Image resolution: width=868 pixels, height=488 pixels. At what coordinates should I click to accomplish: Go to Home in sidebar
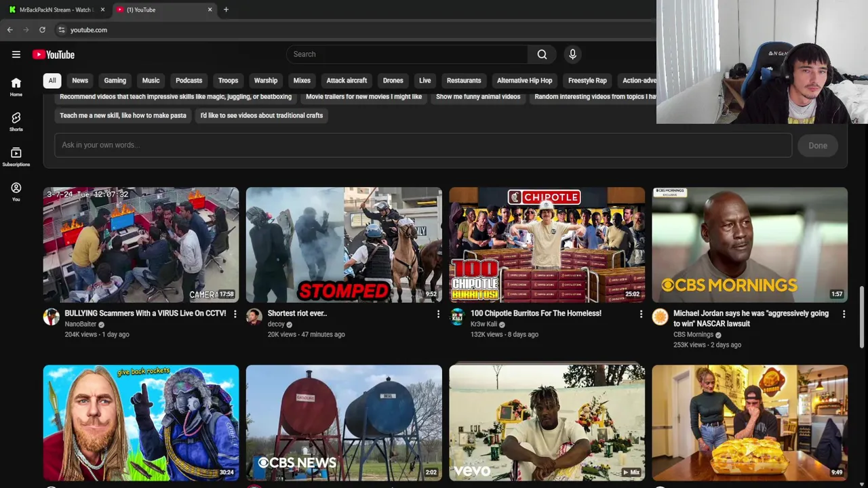16,86
